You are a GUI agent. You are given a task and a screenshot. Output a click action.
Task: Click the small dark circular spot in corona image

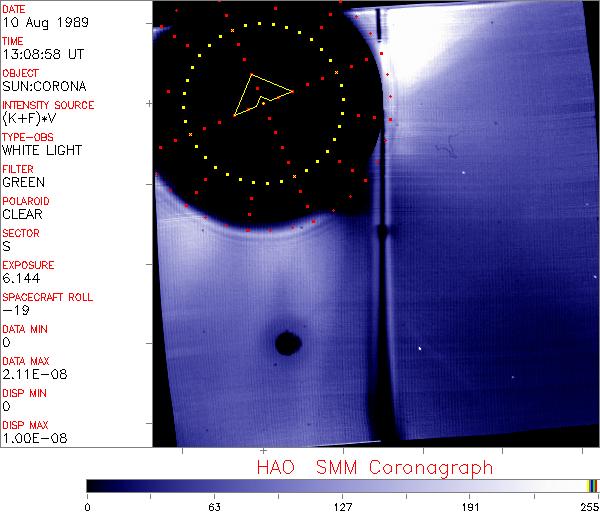pos(288,343)
